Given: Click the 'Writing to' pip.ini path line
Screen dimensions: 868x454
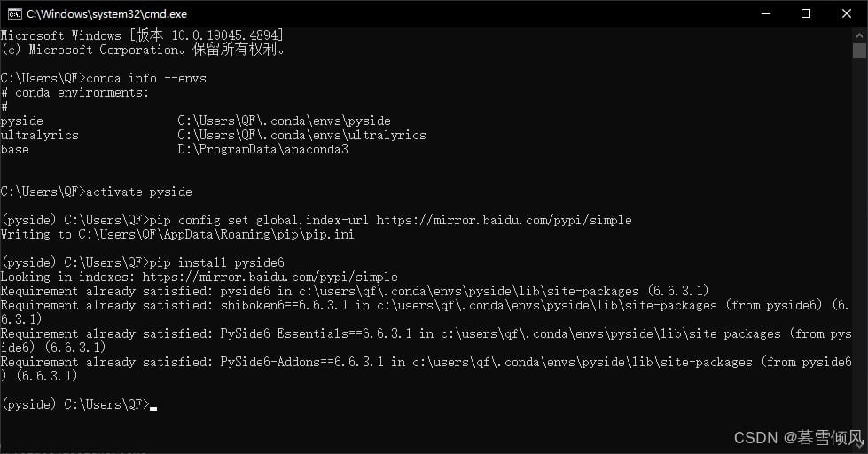Looking at the screenshot, I should pyautogui.click(x=177, y=234).
